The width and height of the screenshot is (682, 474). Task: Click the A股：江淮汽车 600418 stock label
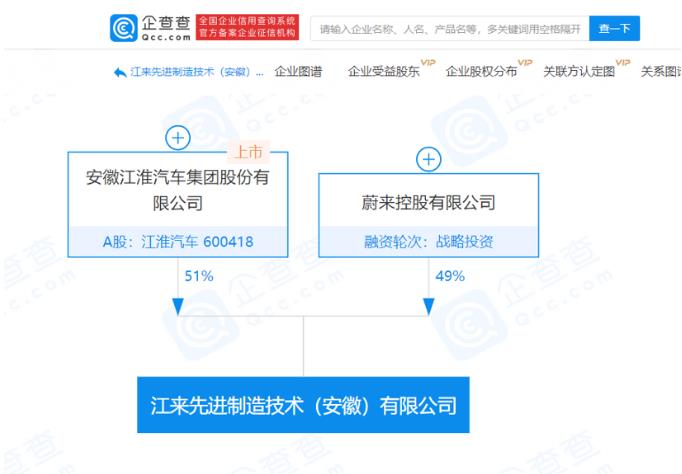(x=177, y=241)
